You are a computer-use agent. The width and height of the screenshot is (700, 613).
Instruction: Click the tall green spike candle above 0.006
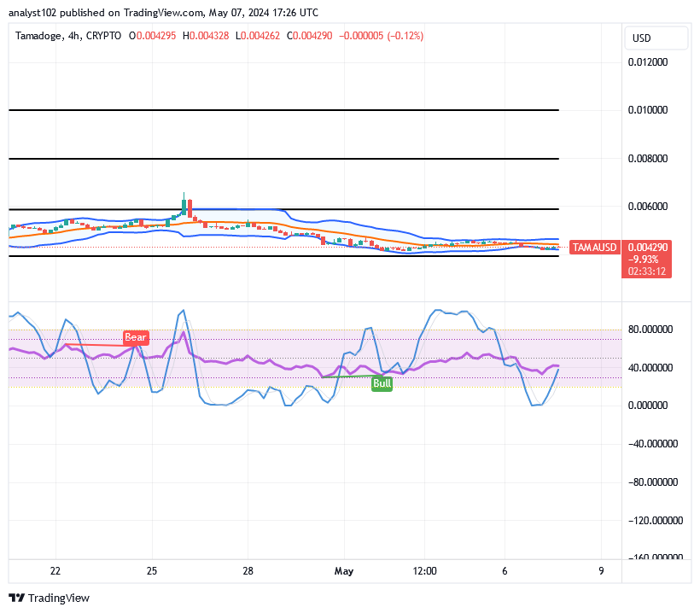click(184, 205)
